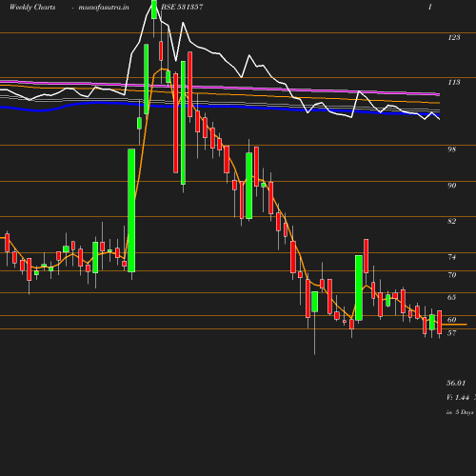Click the 123 price axis label
Screen dimensions: 476x476
(454, 37)
